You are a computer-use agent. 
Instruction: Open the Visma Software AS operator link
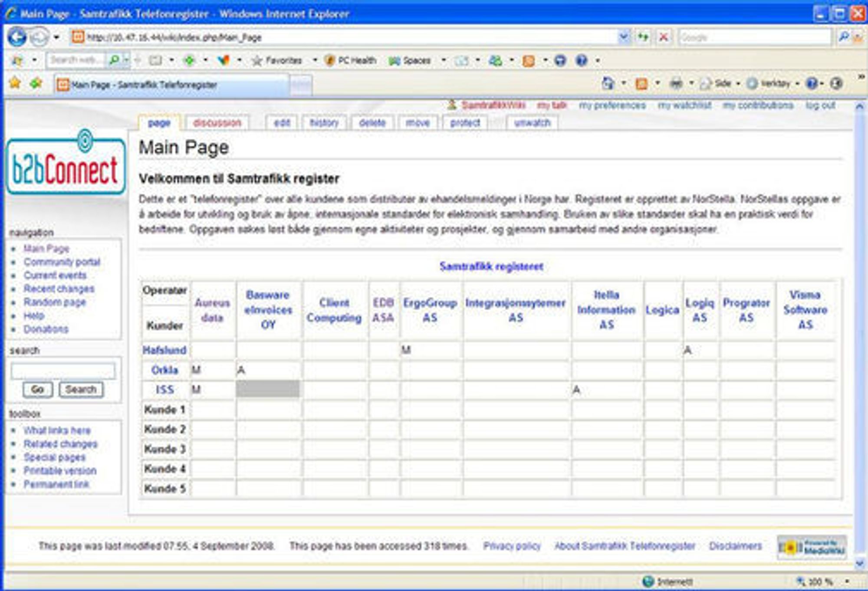805,310
